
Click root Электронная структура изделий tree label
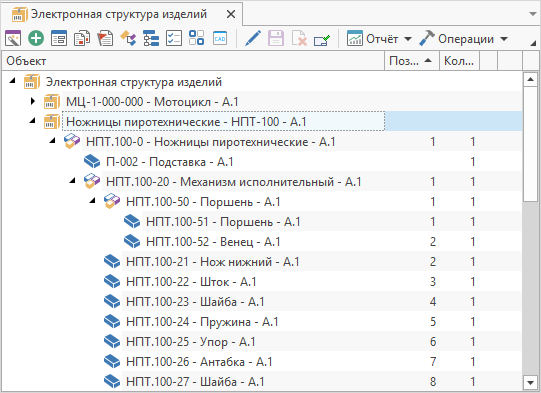pyautogui.click(x=134, y=82)
